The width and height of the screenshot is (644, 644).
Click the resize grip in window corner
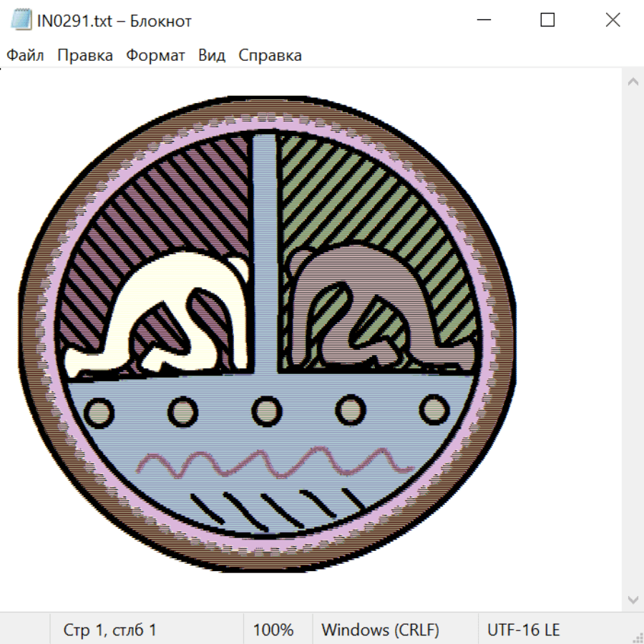(x=636, y=636)
